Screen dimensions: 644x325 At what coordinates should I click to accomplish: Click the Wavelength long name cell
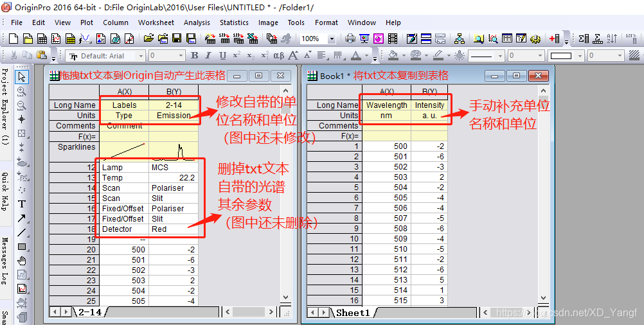point(386,105)
